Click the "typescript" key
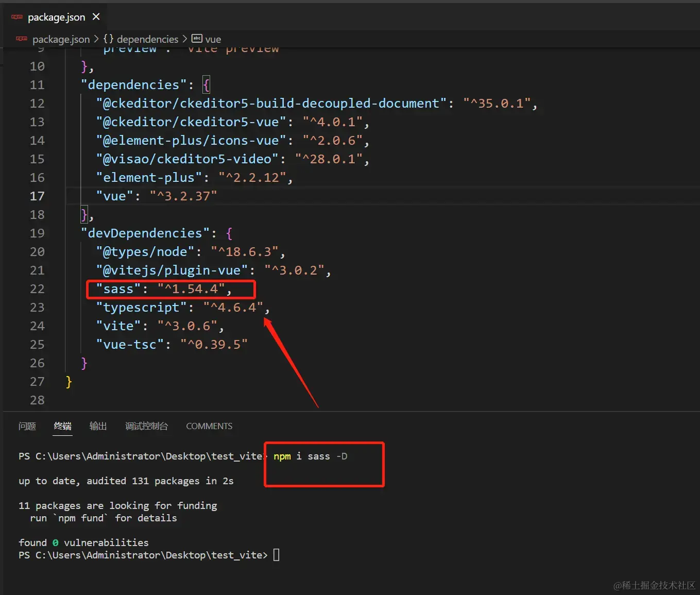Image resolution: width=700 pixels, height=595 pixels. coord(142,308)
